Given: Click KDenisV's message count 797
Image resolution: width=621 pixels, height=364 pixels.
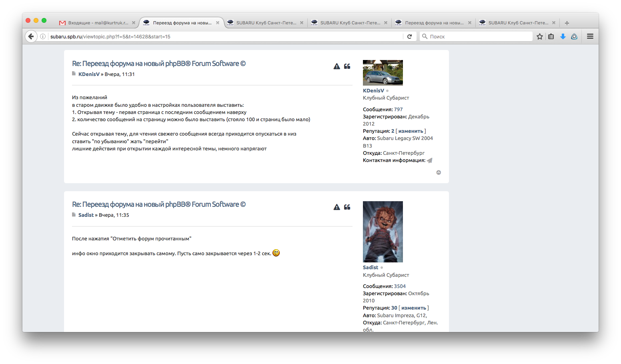Looking at the screenshot, I should tap(399, 110).
